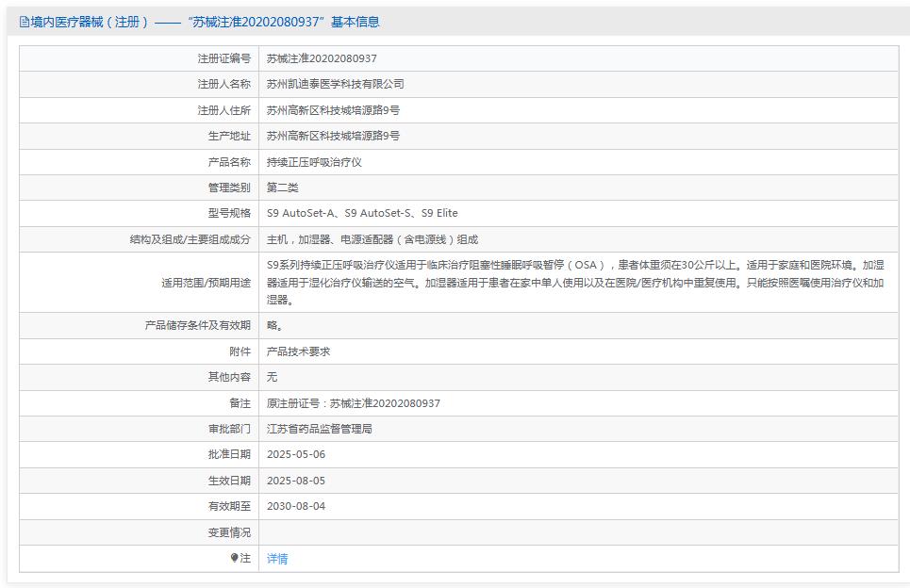Screen dimensions: 910x588
Task: Click the remark 原注册证号:苏械注准20202080937
Action: coord(354,403)
